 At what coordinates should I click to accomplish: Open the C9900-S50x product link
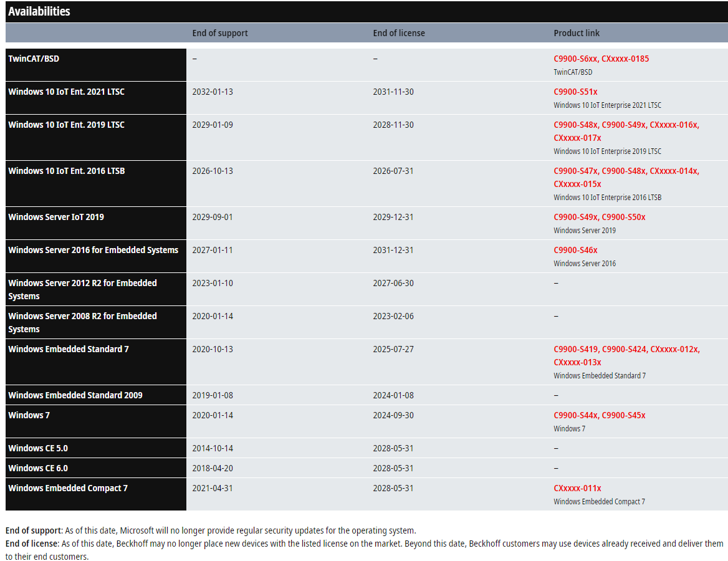(x=624, y=217)
